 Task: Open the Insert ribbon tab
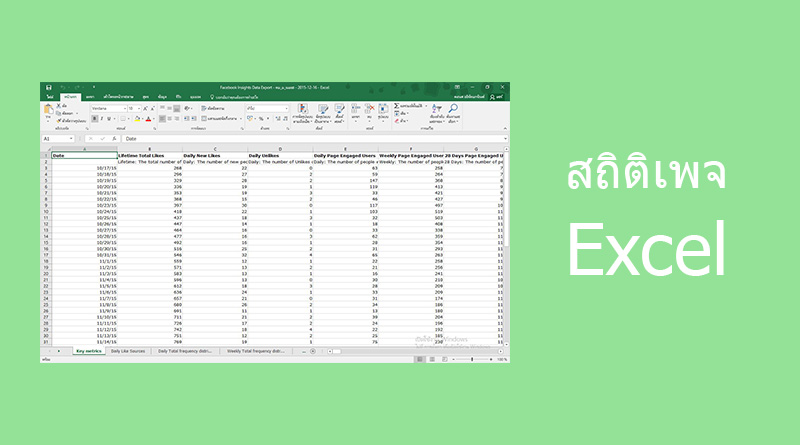[x=90, y=97]
